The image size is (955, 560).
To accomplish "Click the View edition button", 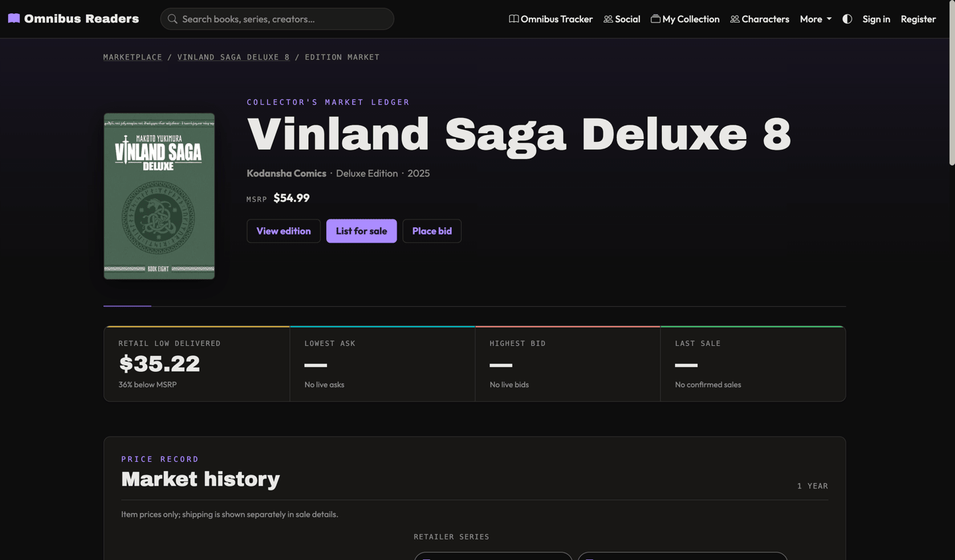I will click(x=284, y=231).
